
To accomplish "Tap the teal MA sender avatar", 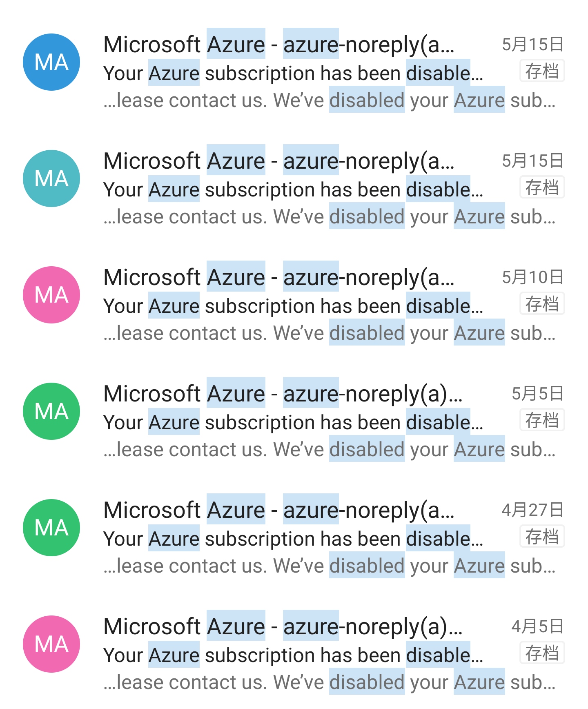I will tap(51, 178).
